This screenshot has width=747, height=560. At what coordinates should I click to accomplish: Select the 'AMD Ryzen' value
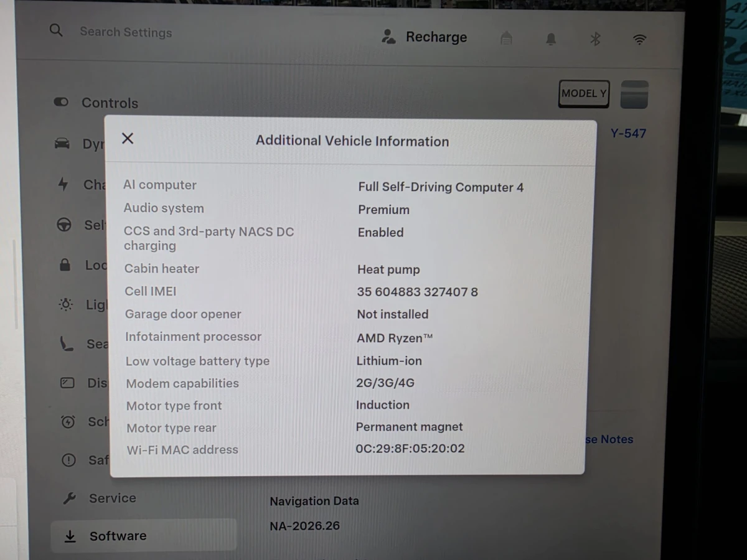coord(394,338)
